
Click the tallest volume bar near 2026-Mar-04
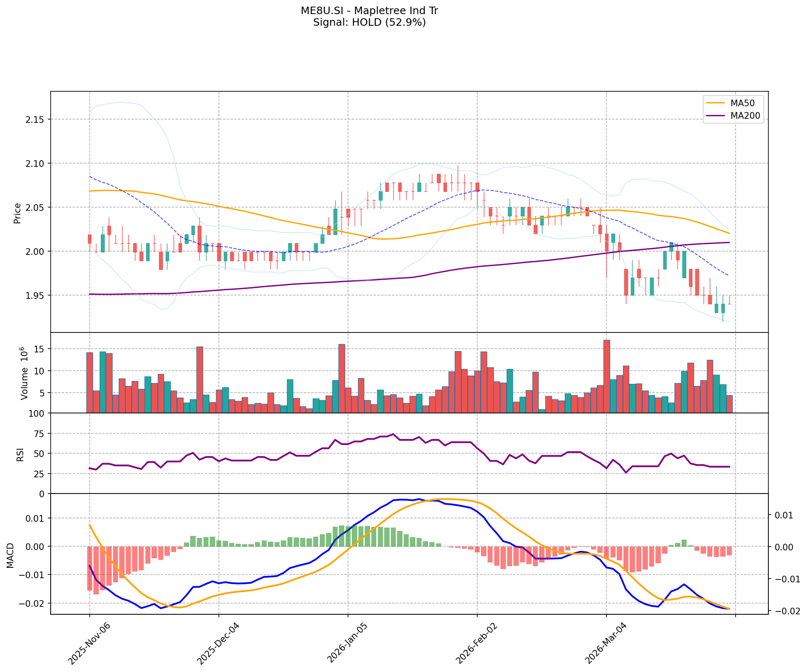click(606, 376)
